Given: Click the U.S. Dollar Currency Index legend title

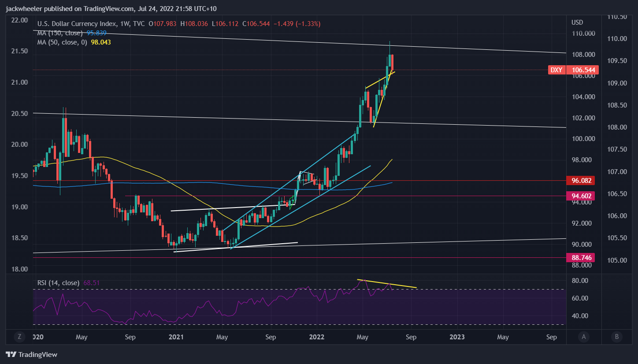Looking at the screenshot, I should click(x=77, y=24).
